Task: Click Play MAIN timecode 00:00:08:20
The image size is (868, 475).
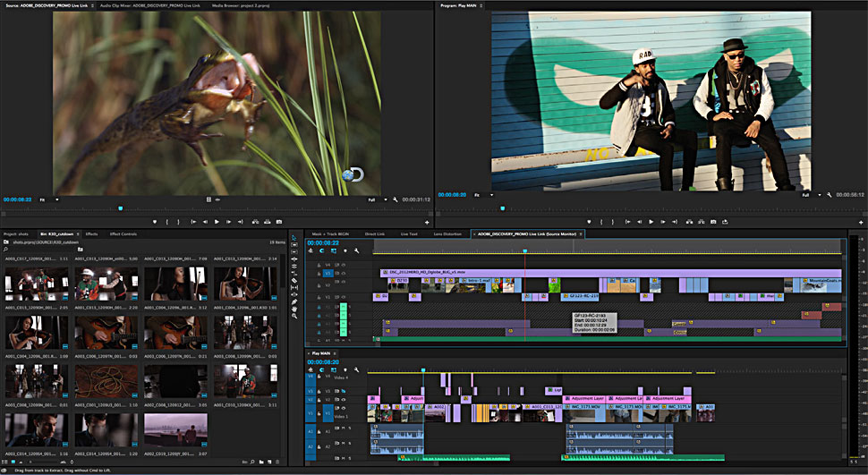Action: (323, 362)
